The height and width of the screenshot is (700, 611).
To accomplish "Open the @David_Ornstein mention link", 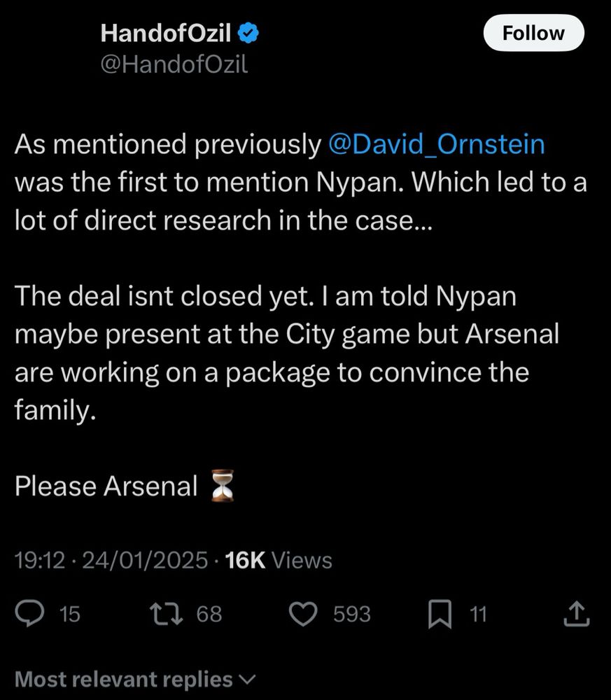I will click(436, 144).
